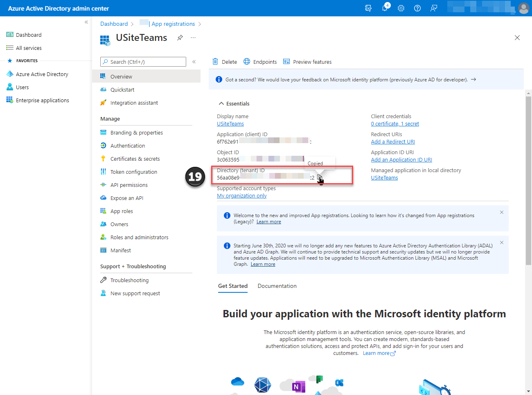532x395 pixels.
Task: Open 0 certificate, 1 secret link
Action: pyautogui.click(x=395, y=123)
